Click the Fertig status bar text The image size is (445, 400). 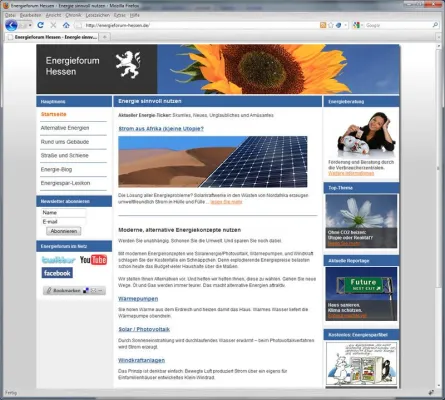pyautogui.click(x=11, y=393)
